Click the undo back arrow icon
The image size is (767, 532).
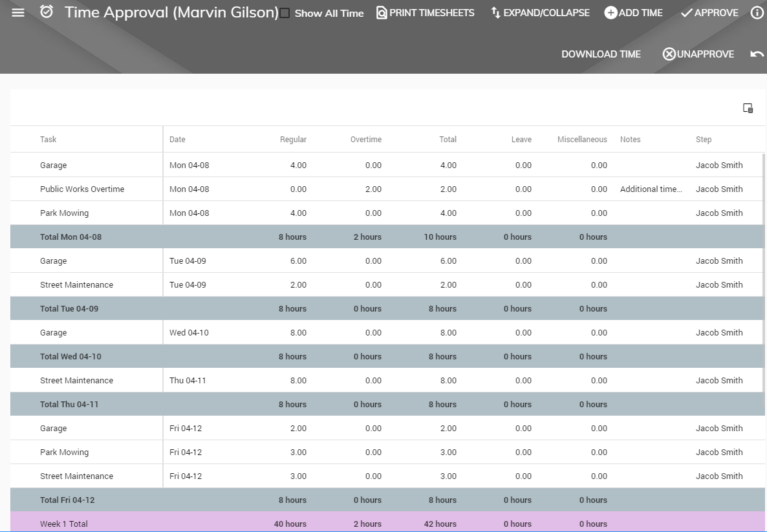click(x=757, y=54)
